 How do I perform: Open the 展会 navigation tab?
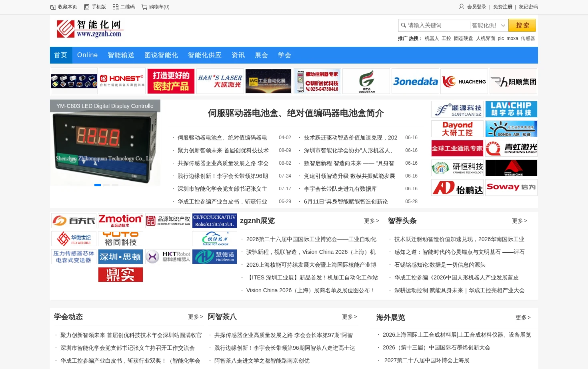262,55
